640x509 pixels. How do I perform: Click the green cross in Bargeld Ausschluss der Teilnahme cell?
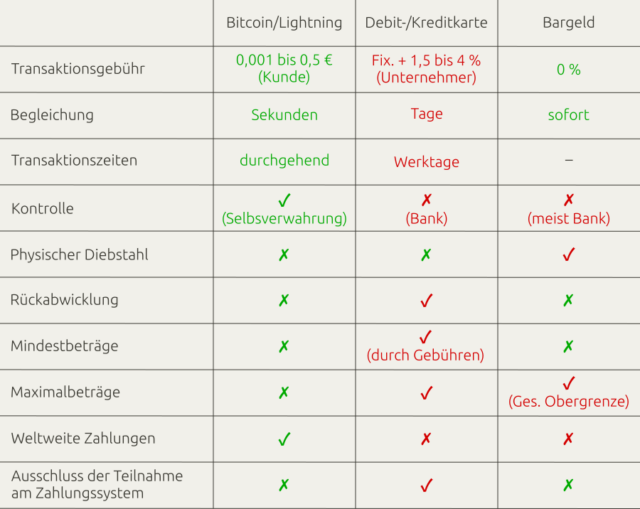click(569, 486)
